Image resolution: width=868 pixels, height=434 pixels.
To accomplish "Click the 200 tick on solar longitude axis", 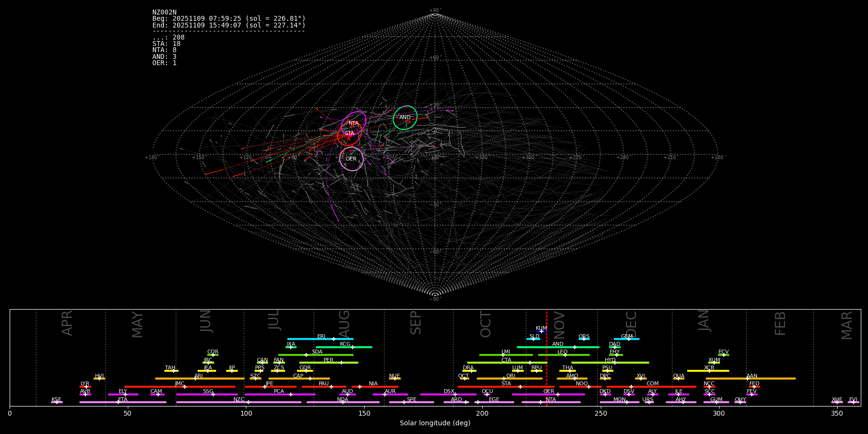I will pyautogui.click(x=482, y=413).
